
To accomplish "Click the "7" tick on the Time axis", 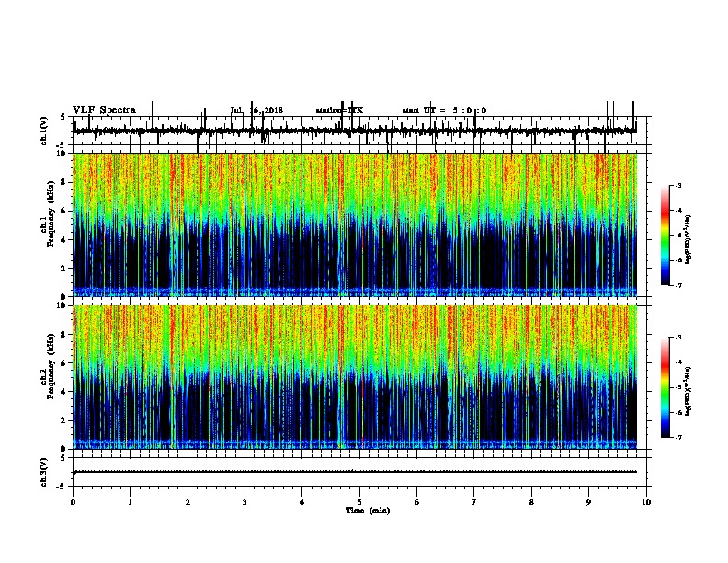I will pyautogui.click(x=474, y=502).
